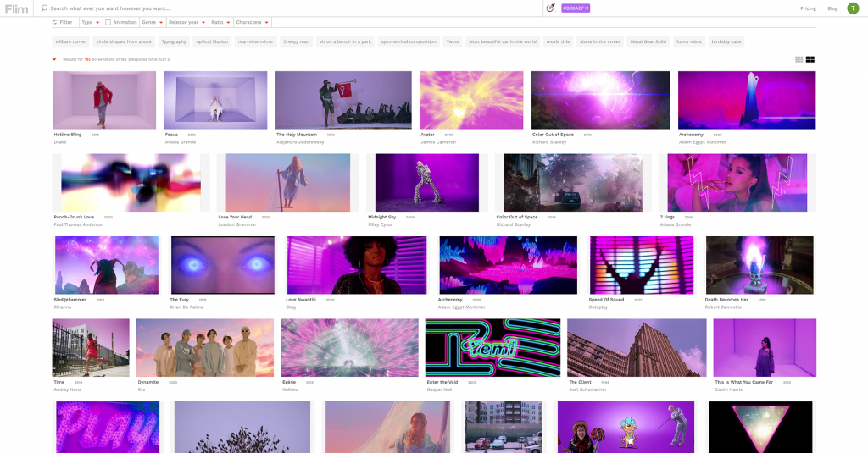The width and height of the screenshot is (868, 453).
Task: Open the Blog page
Action: tap(832, 8)
